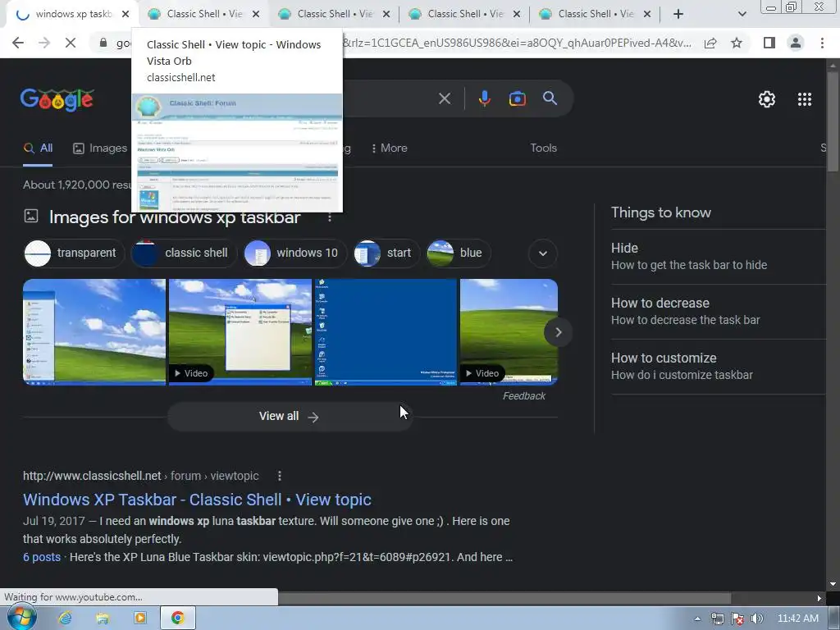Open Windows XP Taskbar Classic Shell result
The width and height of the screenshot is (840, 630).
[197, 500]
